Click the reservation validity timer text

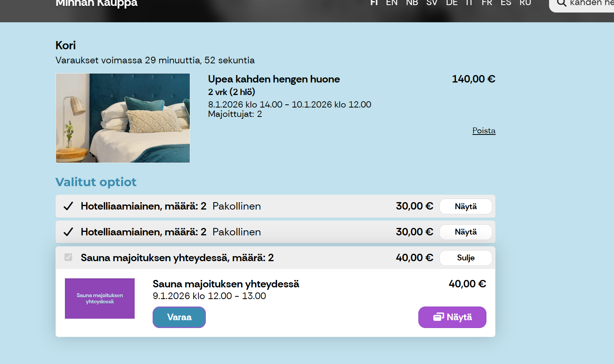click(155, 60)
